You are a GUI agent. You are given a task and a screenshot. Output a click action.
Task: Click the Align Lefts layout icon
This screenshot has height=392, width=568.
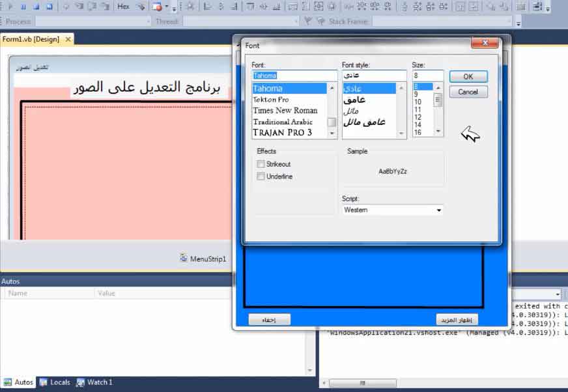207,7
